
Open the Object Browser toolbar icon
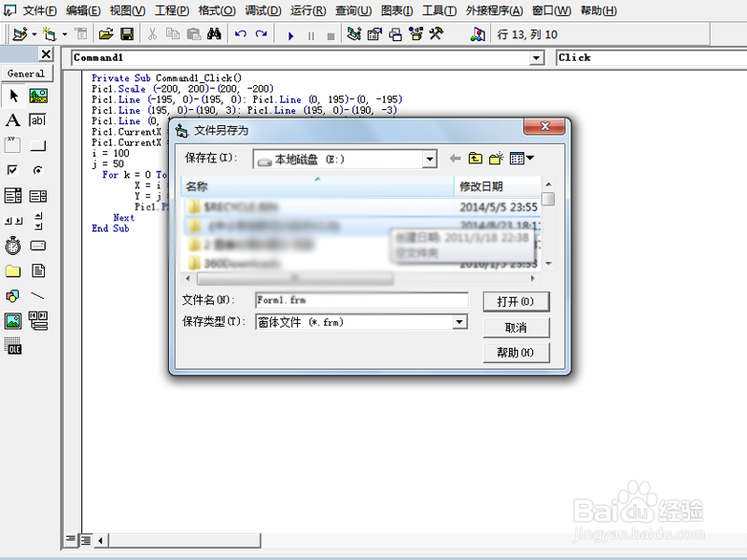coord(416,35)
